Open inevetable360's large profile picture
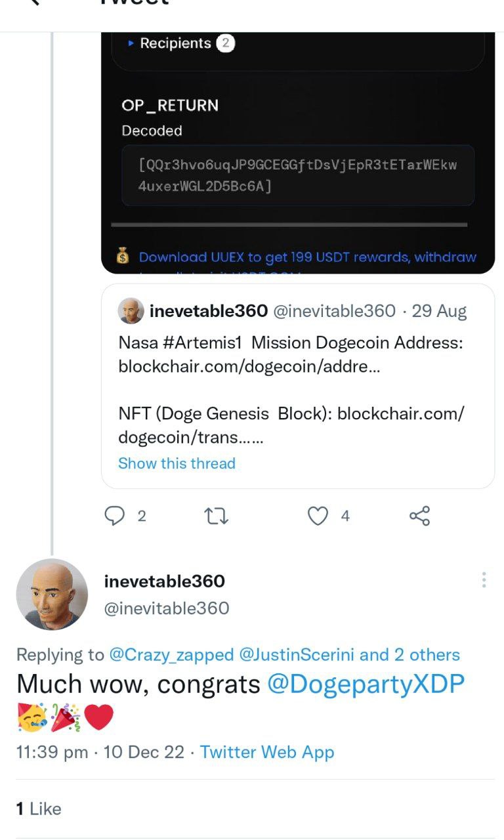504x840 pixels. click(x=52, y=595)
